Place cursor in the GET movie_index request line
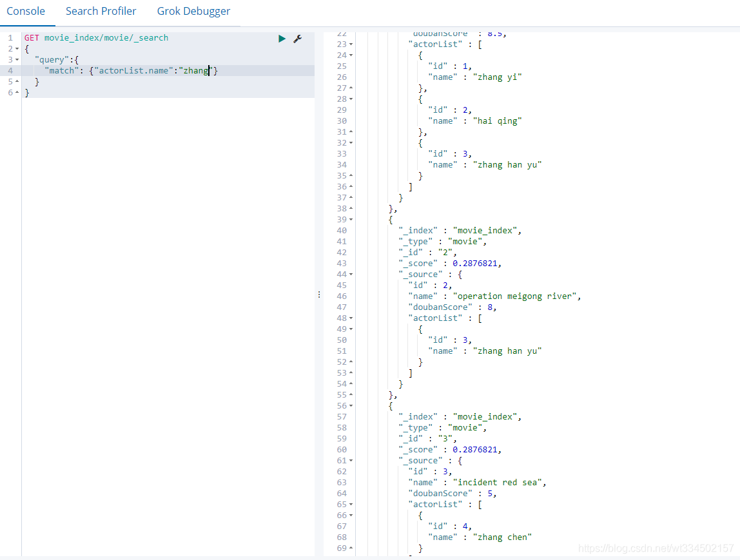The image size is (740, 560). [x=96, y=38]
